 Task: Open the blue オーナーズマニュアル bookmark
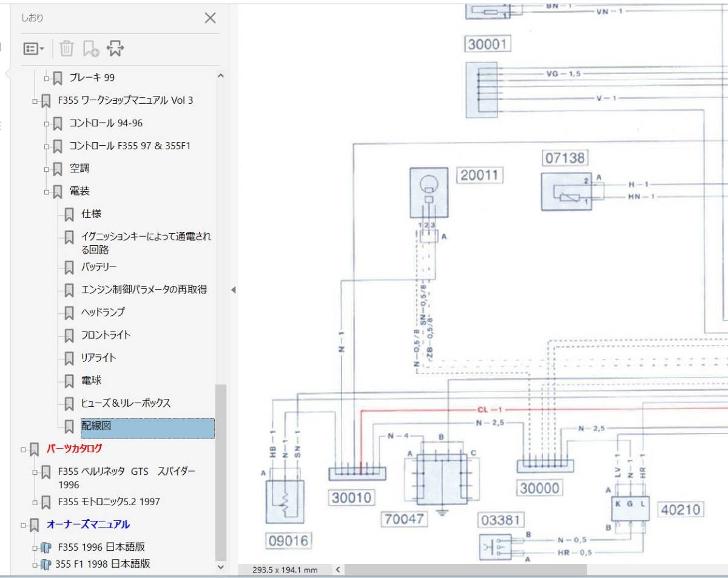coord(88,524)
